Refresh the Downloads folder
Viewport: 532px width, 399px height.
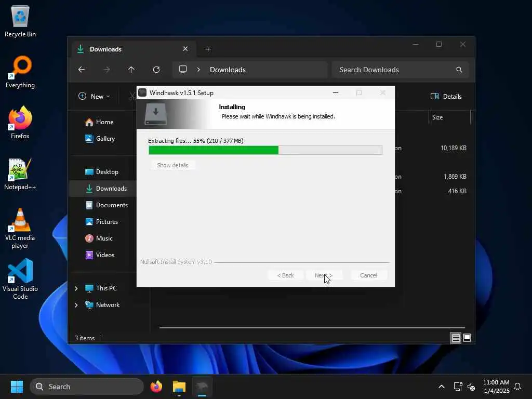pyautogui.click(x=156, y=70)
